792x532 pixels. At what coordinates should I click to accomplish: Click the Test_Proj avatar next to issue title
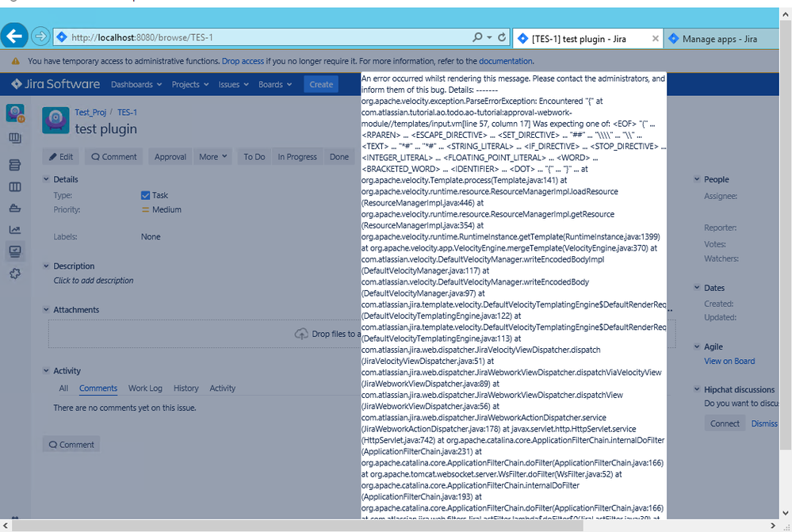(x=55, y=121)
